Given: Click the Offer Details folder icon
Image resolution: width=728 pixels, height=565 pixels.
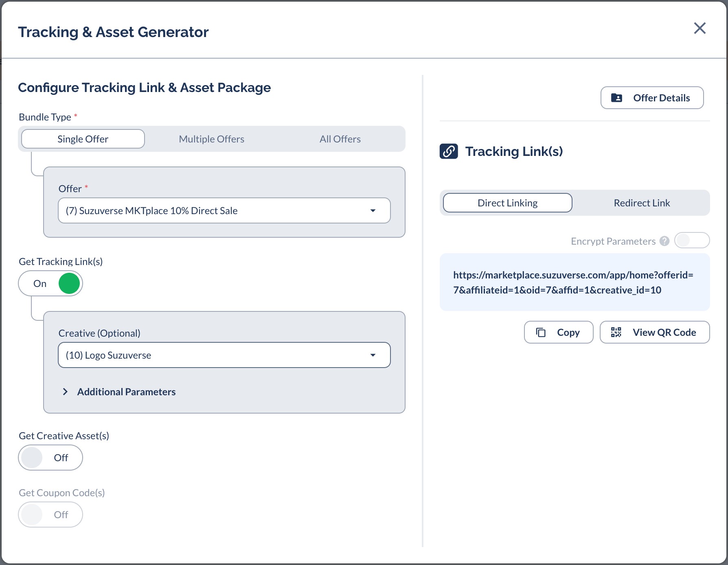Looking at the screenshot, I should pos(616,98).
